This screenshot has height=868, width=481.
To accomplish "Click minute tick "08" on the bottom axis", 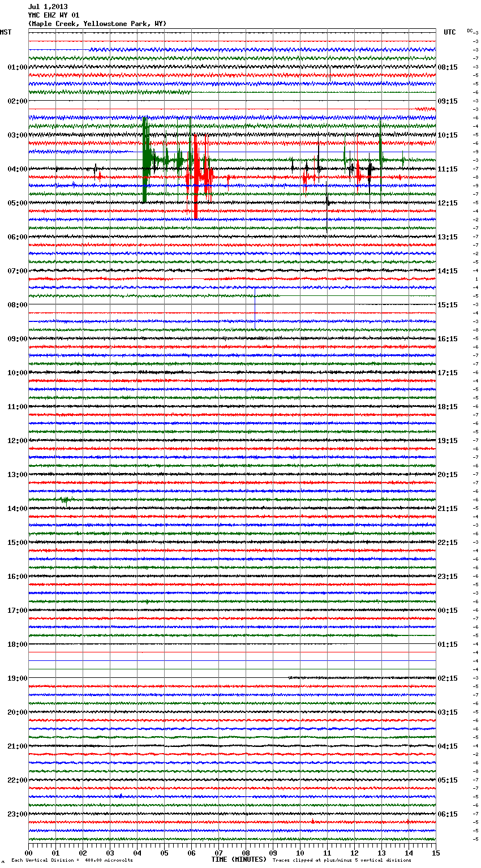I will click(x=246, y=853).
